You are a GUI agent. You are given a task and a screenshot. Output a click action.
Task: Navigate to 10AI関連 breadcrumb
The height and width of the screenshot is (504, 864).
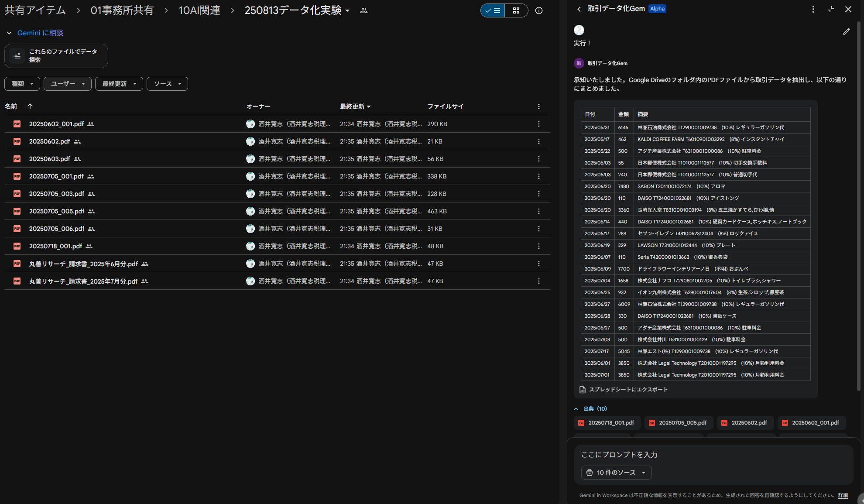coord(199,10)
